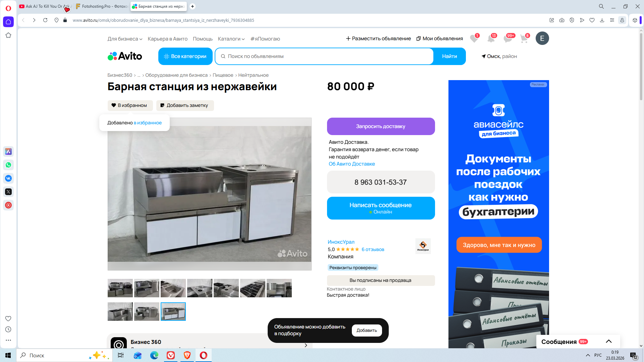Expand the 'Каталоги' dropdown menu
Screen dimensions: 644x362
coord(231,39)
